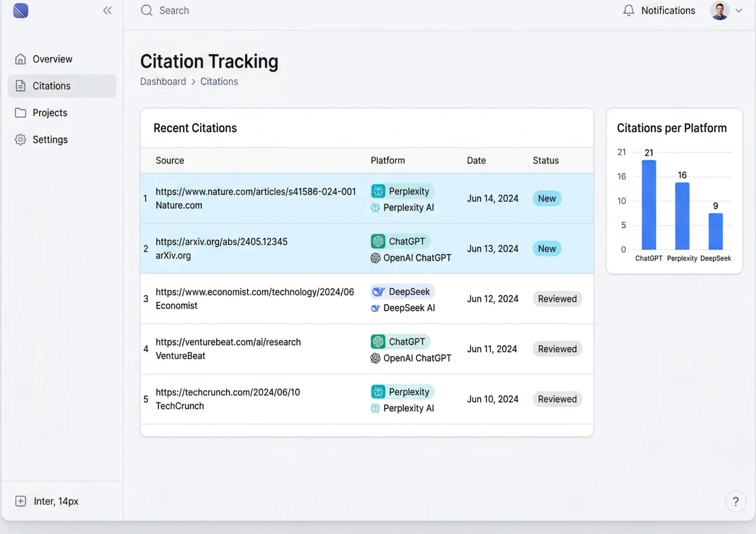Select the Citations sidebar entry
Image resolution: width=756 pixels, height=534 pixels.
point(51,86)
